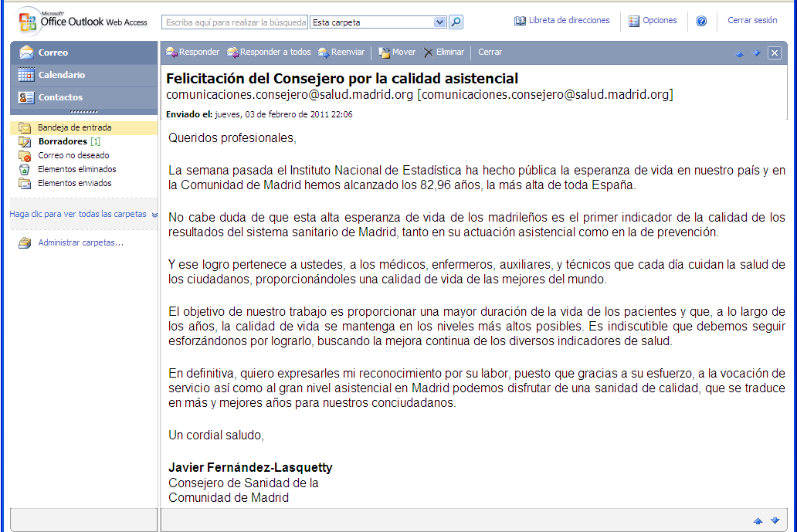Switch to Calendario section
Image resolution: width=797 pixels, height=532 pixels.
point(84,75)
